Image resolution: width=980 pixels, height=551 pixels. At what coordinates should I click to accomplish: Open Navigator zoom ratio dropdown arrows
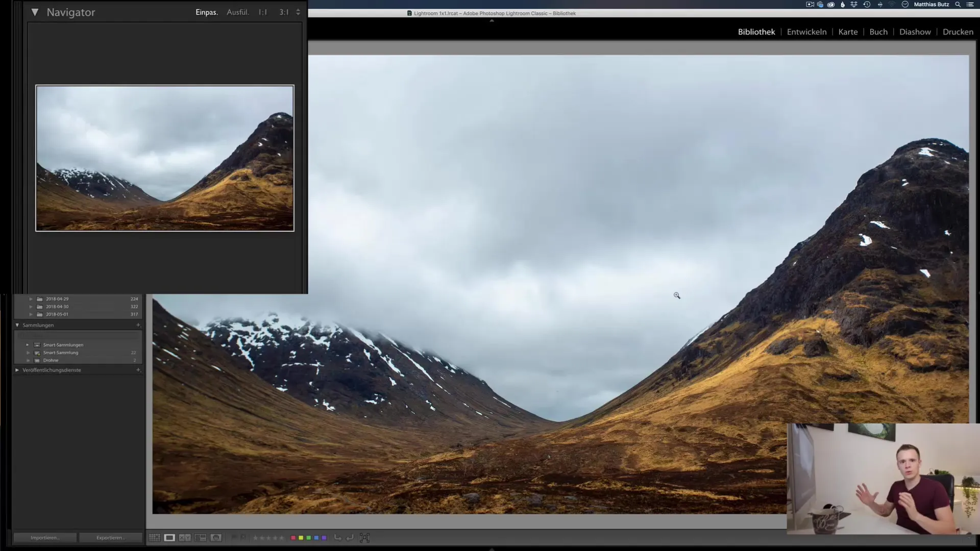[298, 12]
